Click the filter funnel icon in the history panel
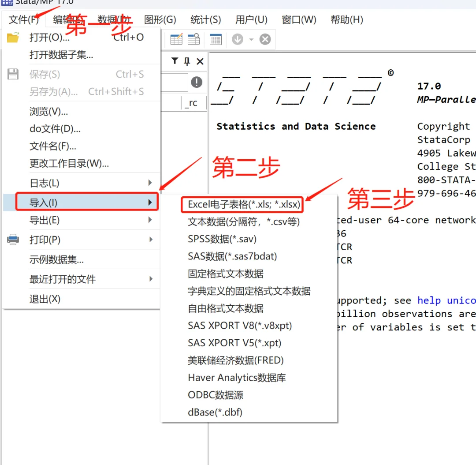476x465 pixels. coord(175,61)
